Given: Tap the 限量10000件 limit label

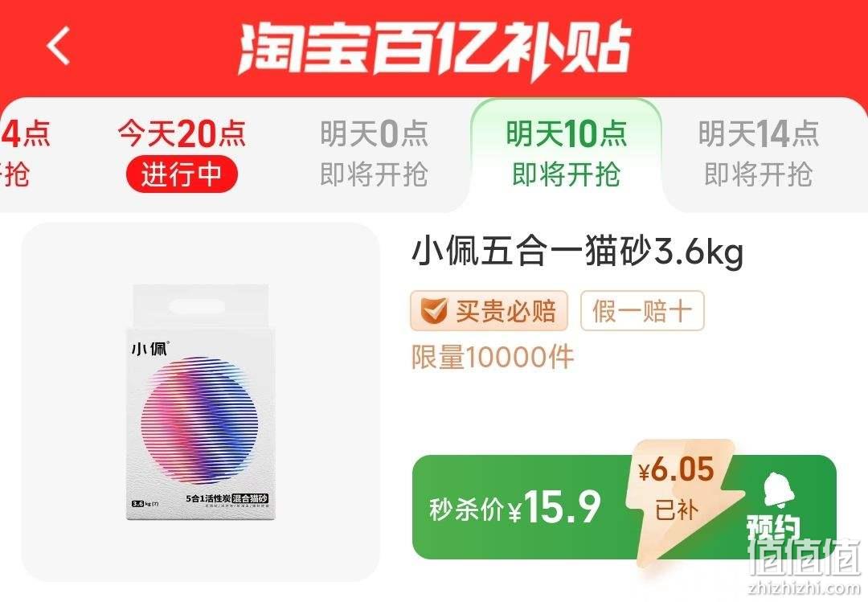Looking at the screenshot, I should coord(492,357).
